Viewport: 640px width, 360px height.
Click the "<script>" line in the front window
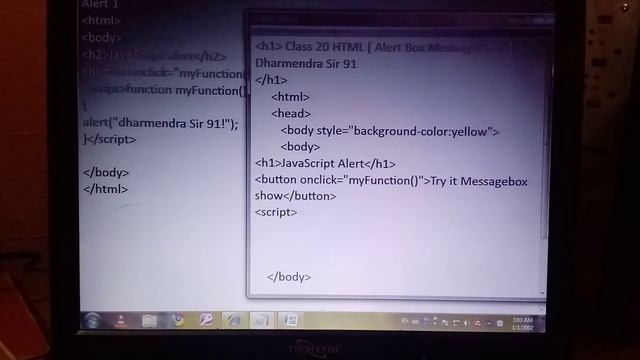(x=276, y=212)
